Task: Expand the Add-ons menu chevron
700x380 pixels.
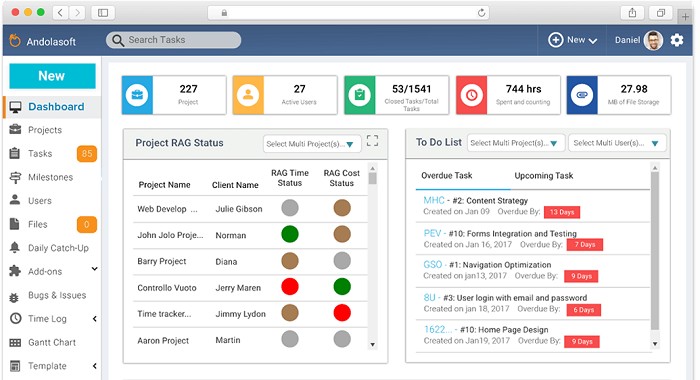Action: coord(95,269)
